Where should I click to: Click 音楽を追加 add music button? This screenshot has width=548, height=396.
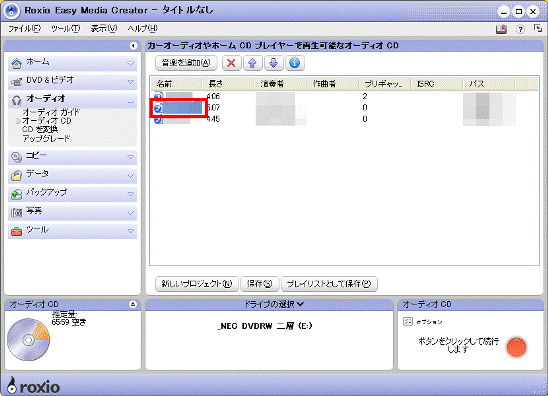click(x=186, y=63)
